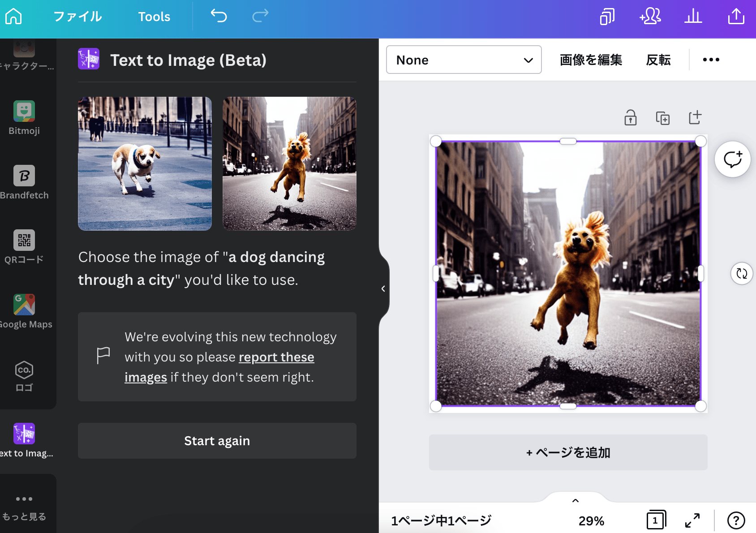Open the Google Maps app
Screen dimensions: 756x533
coord(24,311)
